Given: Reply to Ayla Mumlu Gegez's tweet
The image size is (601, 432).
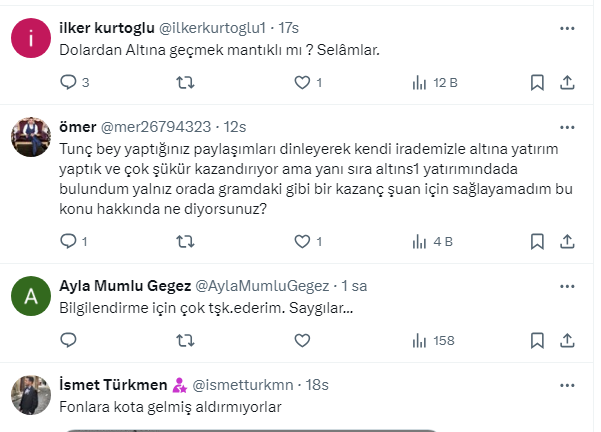Looking at the screenshot, I should point(69,341).
